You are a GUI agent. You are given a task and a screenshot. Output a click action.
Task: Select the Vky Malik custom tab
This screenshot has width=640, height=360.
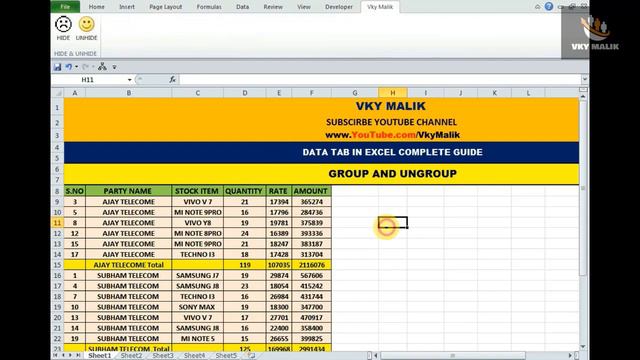[380, 7]
